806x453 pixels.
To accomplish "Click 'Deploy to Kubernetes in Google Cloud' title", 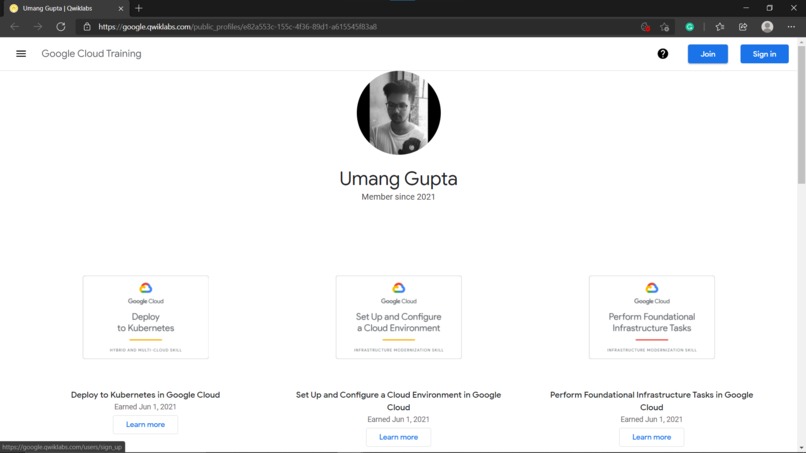I will (145, 395).
